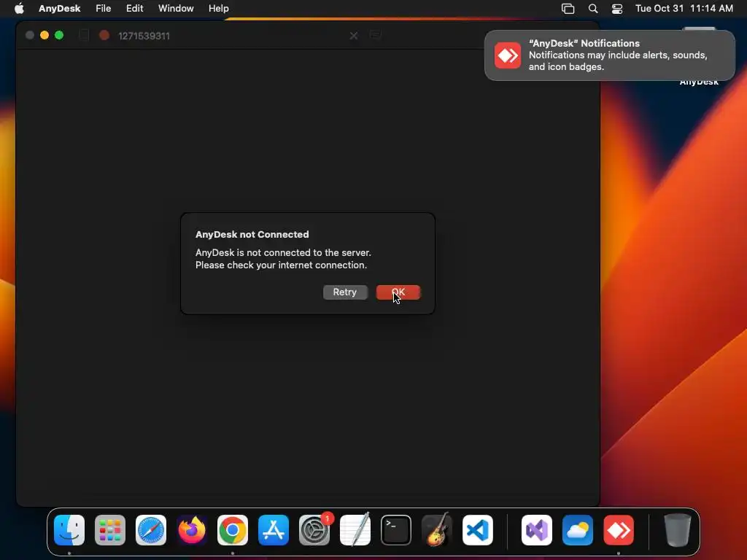
Task: Launch Visual Studio from the Dock
Action: point(537,530)
